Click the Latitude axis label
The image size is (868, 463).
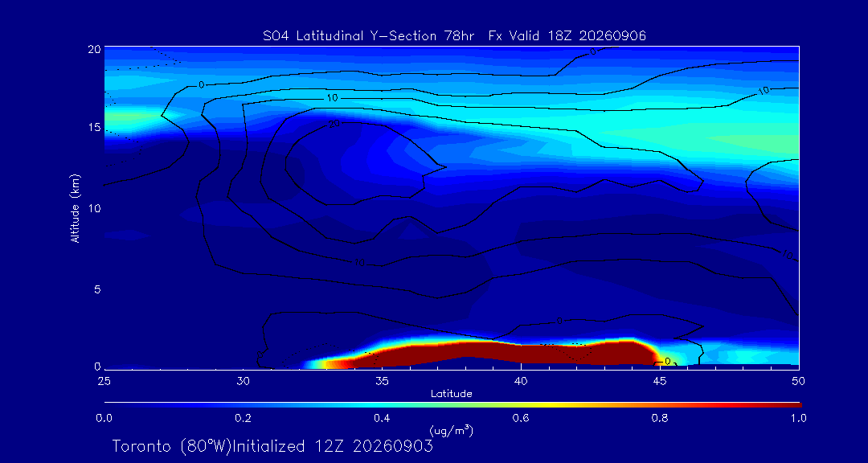point(451,395)
